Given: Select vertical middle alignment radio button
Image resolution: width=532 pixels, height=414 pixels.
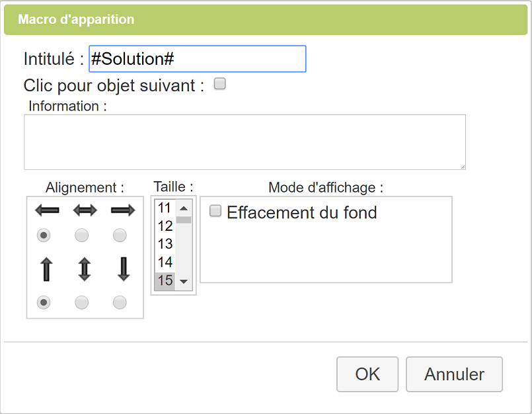Looking at the screenshot, I should [82, 302].
